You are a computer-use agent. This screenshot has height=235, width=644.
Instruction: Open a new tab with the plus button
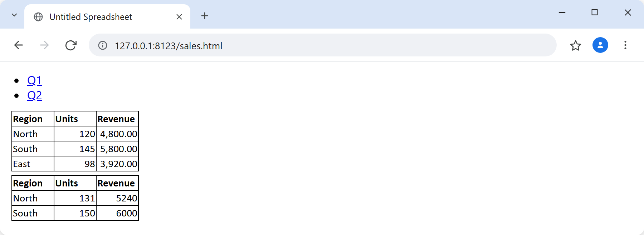(x=205, y=16)
